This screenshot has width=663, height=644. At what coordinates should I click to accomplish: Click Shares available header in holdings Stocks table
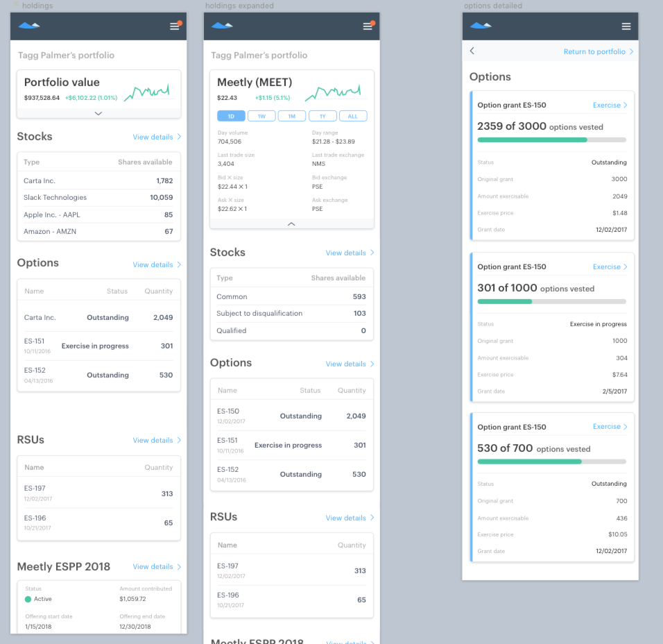tap(145, 162)
